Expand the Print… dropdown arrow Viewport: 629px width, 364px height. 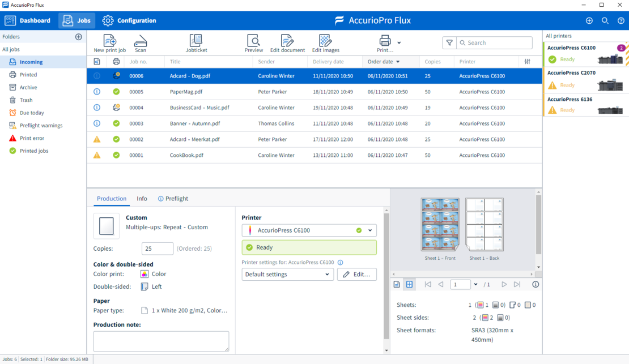[399, 42]
